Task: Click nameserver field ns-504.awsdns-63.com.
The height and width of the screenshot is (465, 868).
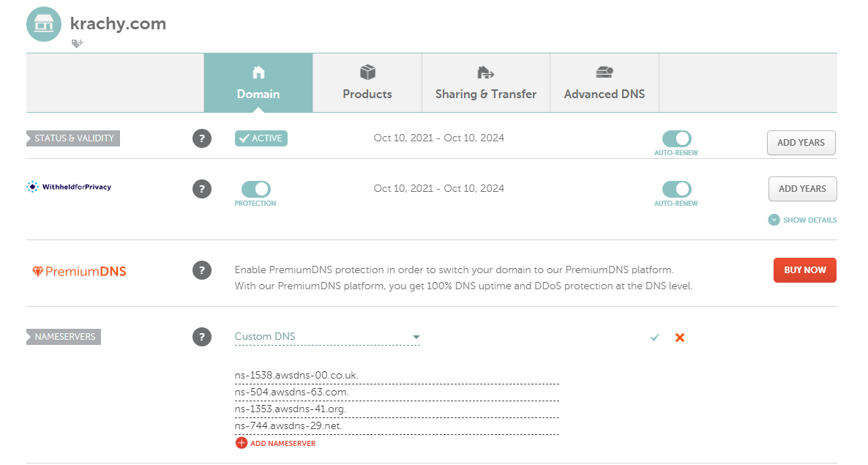Action: (x=397, y=393)
